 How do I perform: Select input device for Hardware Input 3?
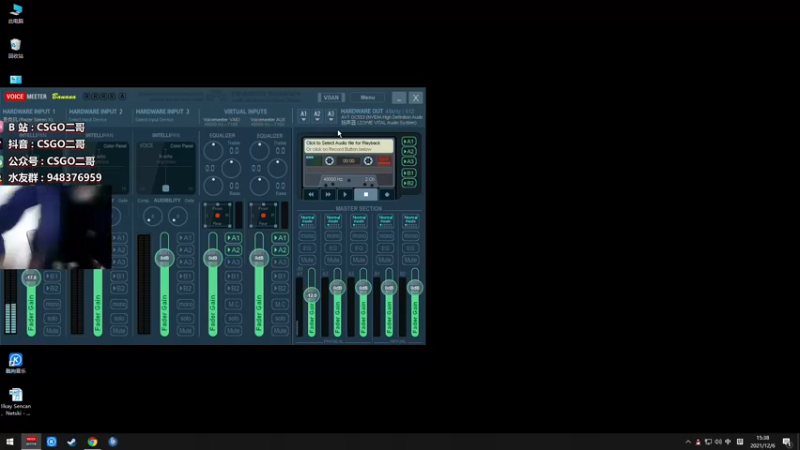[x=155, y=120]
